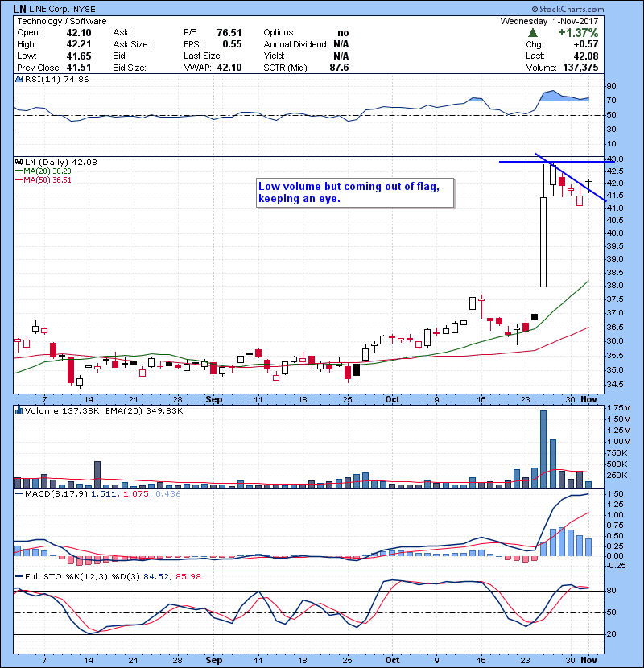Click the LINE Corp. company name
Image resolution: width=644 pixels, height=668 pixels.
50,9
